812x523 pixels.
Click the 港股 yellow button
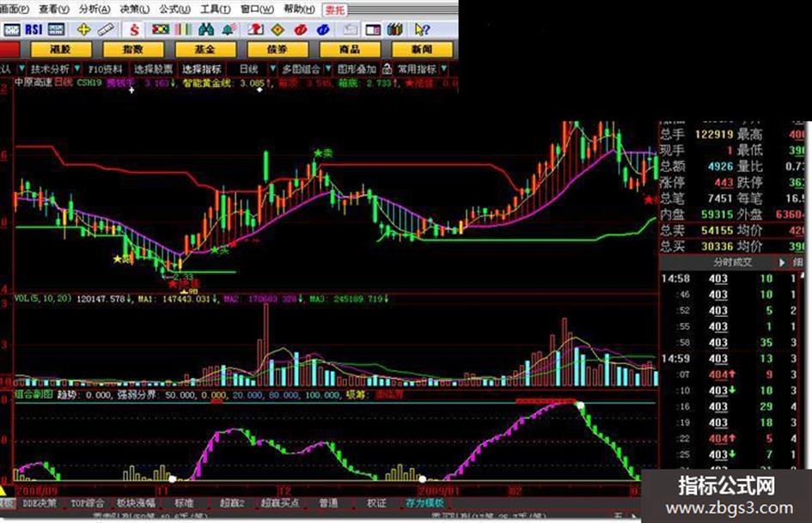tap(61, 49)
